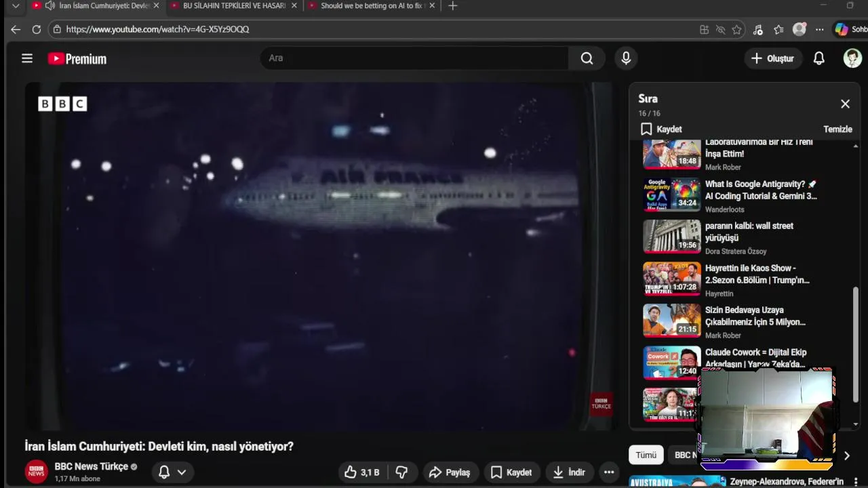Save the queue with Kaydet
Viewport: 868px width, 488px height.
661,129
